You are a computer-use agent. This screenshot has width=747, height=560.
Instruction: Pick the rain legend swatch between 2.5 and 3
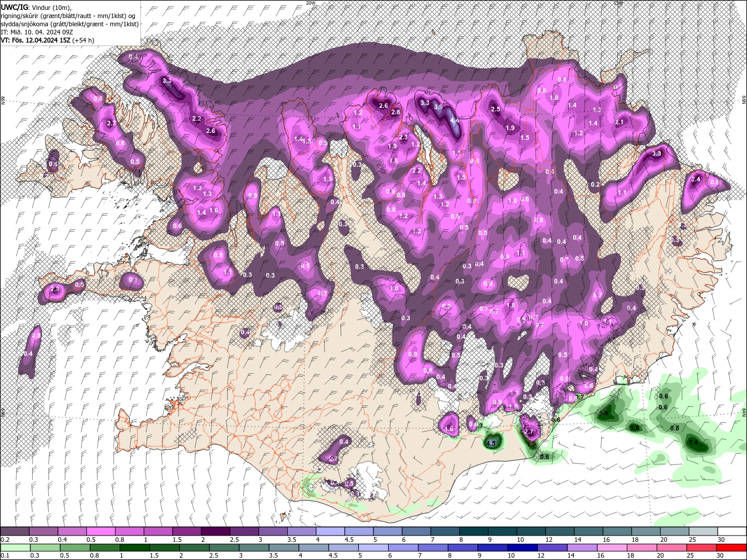pyautogui.click(x=224, y=548)
